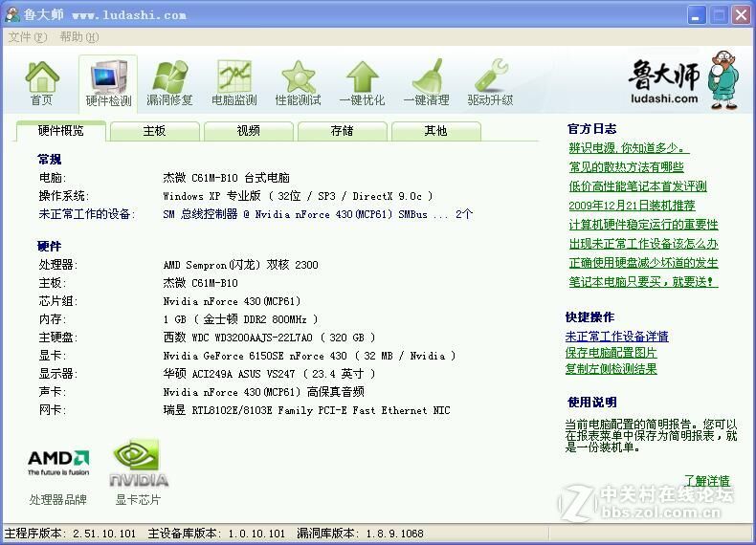Click monitor value 华硕 ASUS VS247
The width and height of the screenshot is (756, 545).
pyautogui.click(x=269, y=374)
